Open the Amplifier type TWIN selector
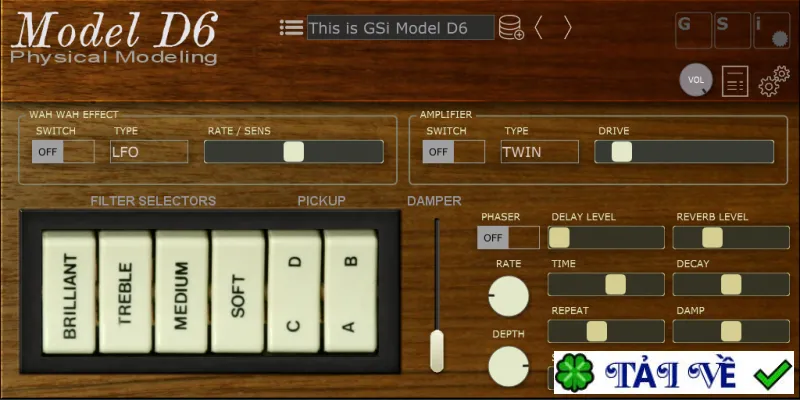Viewport: 800px width, 400px height. tap(540, 152)
